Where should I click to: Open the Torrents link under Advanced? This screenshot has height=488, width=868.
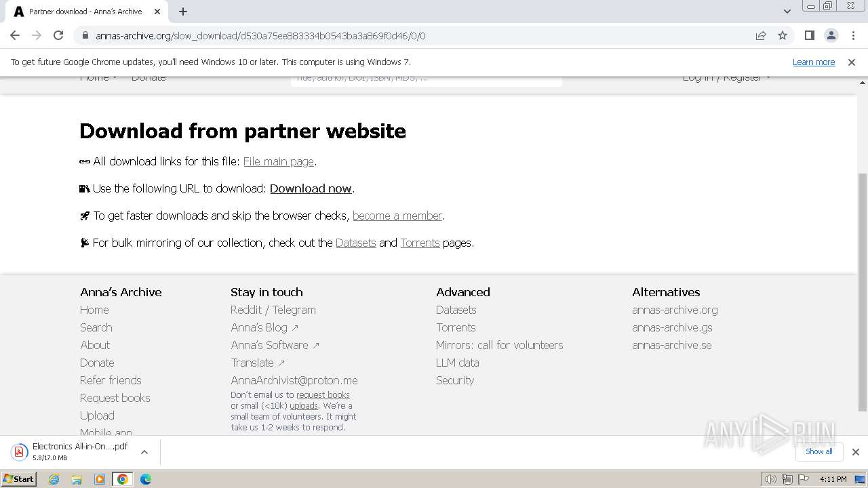(x=456, y=327)
